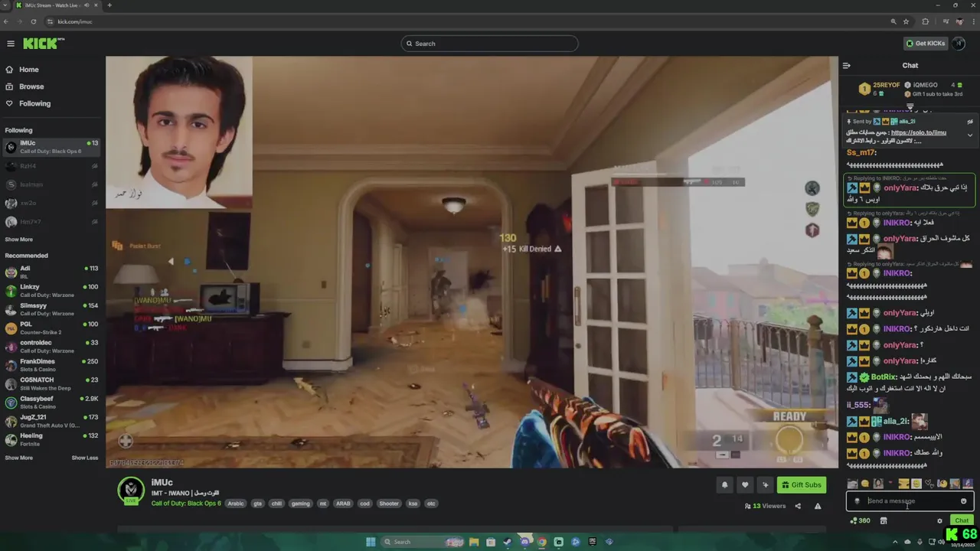Open a new browser tab
Viewport: 980px width, 551px height.
(109, 5)
